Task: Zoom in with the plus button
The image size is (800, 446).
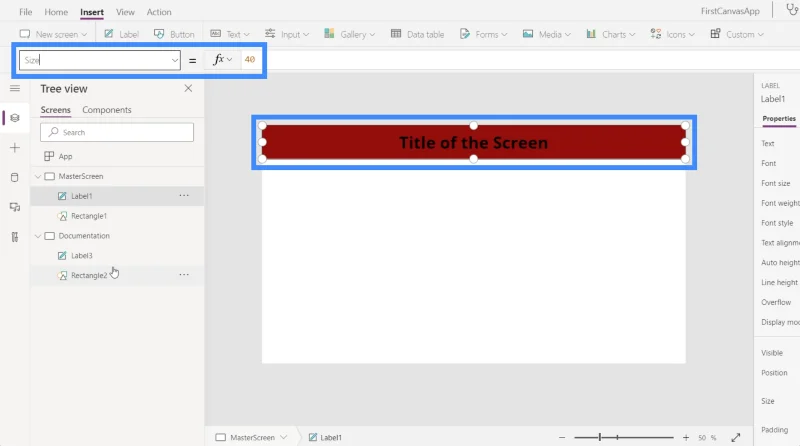Action: [x=686, y=437]
